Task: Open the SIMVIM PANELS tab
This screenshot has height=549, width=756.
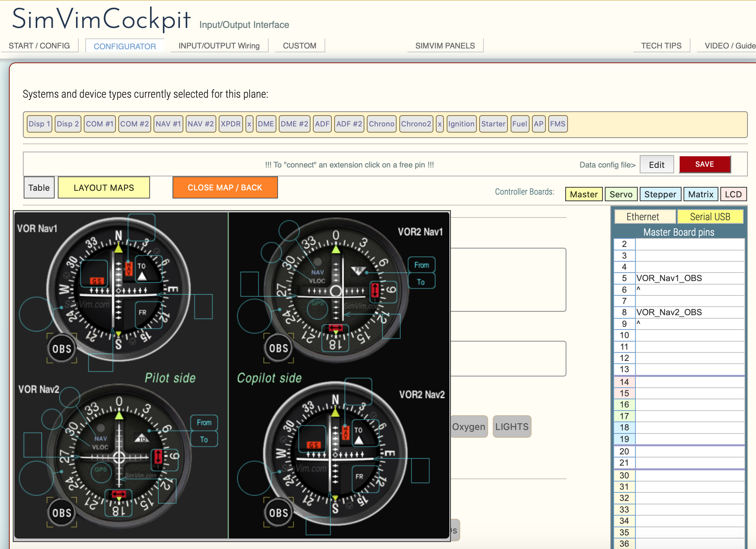Action: 445,46
